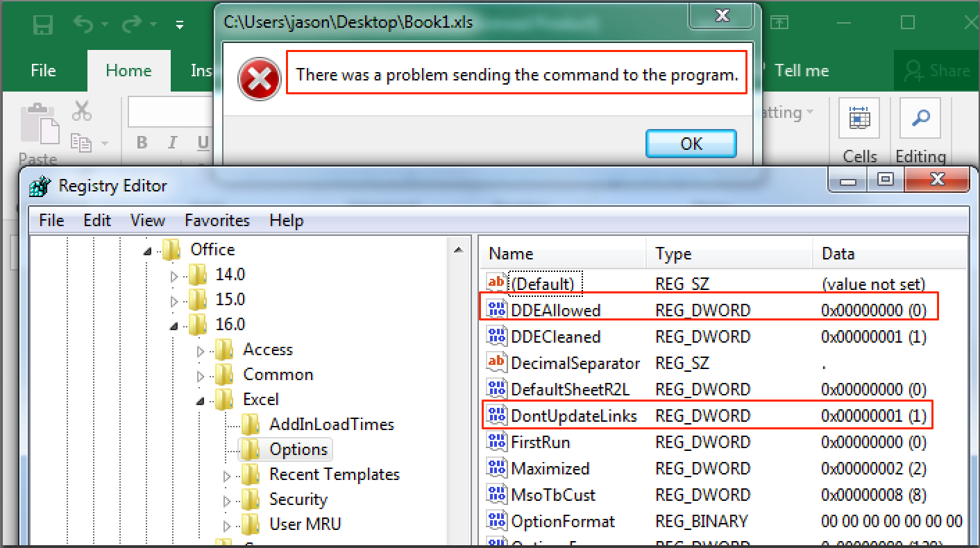Select the DontUpdateLinks DWORD icon

pyautogui.click(x=496, y=415)
